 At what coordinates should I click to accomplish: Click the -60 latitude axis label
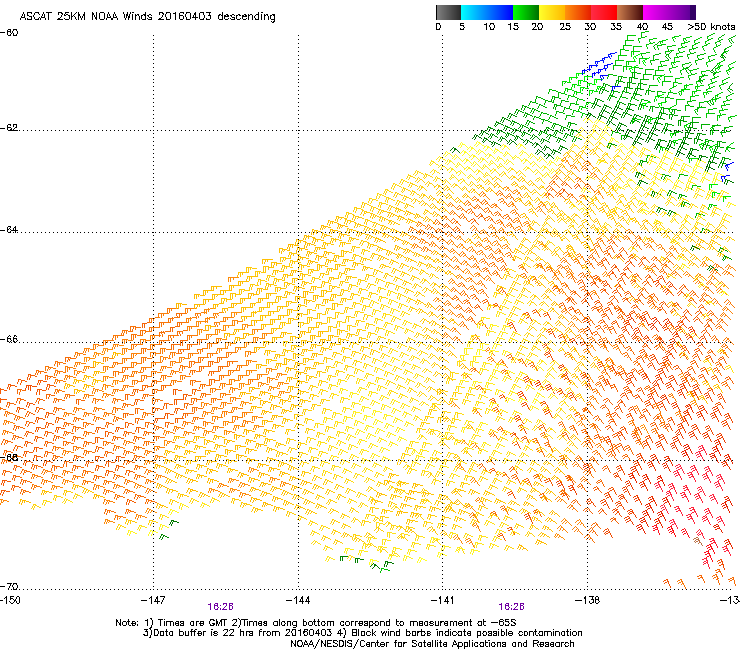point(9,32)
